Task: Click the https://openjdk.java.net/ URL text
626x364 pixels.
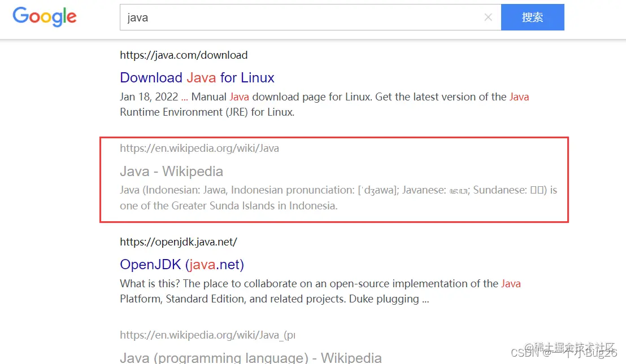Action: point(179,242)
